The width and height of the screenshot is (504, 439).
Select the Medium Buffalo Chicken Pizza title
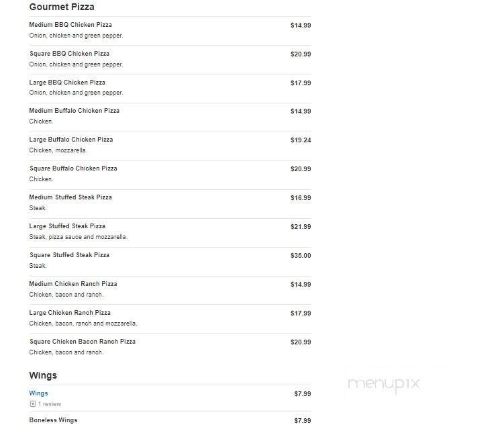pyautogui.click(x=74, y=111)
